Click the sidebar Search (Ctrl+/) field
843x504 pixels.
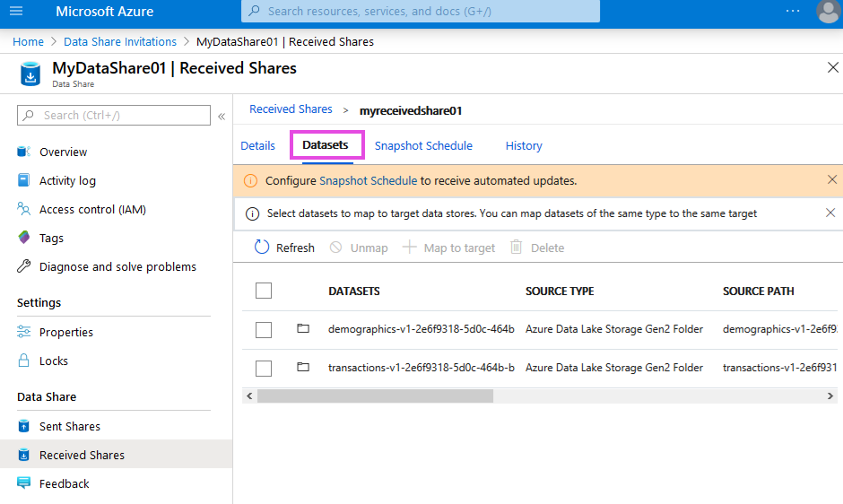[x=114, y=115]
